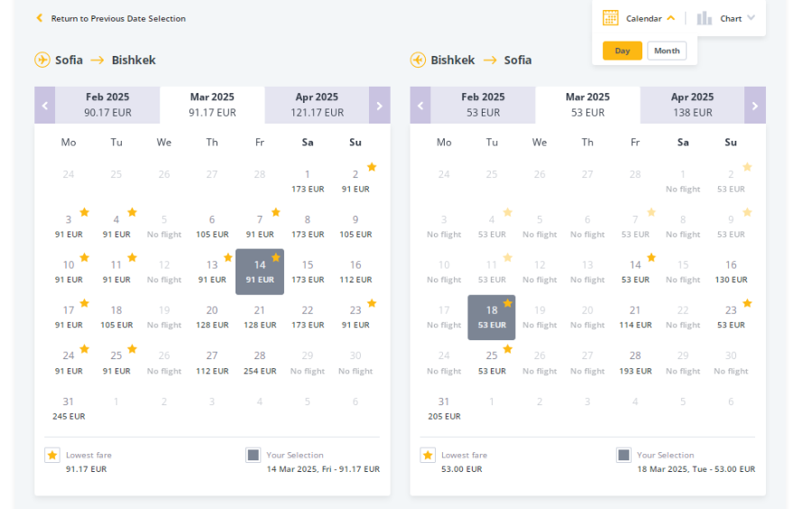This screenshot has width=812, height=509.
Task: Select the Day view button
Action: [623, 51]
